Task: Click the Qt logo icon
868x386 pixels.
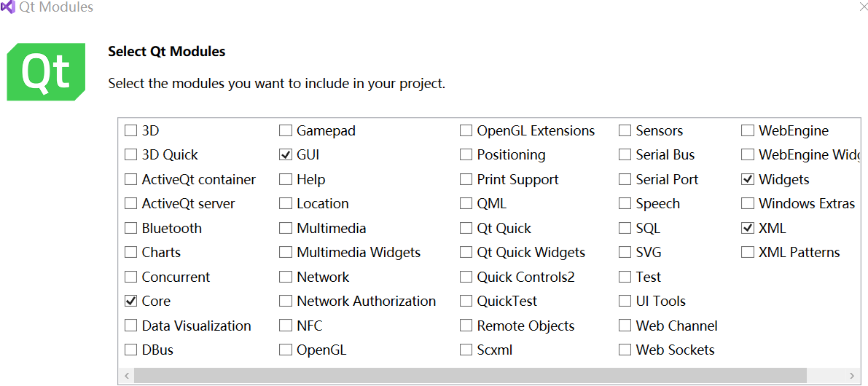Action: click(46, 71)
